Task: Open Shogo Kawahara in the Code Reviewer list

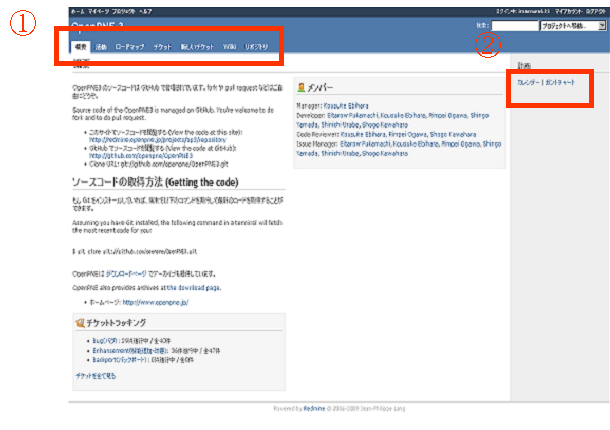Action: click(x=453, y=135)
